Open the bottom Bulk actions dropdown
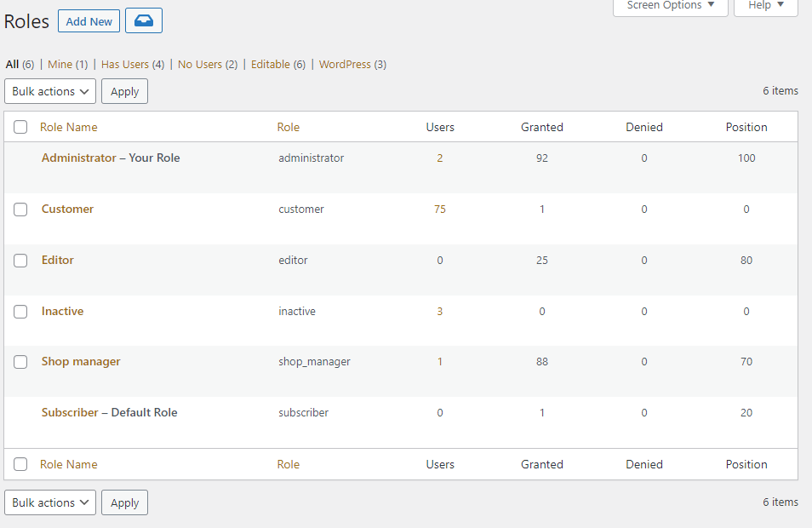 pyautogui.click(x=50, y=502)
